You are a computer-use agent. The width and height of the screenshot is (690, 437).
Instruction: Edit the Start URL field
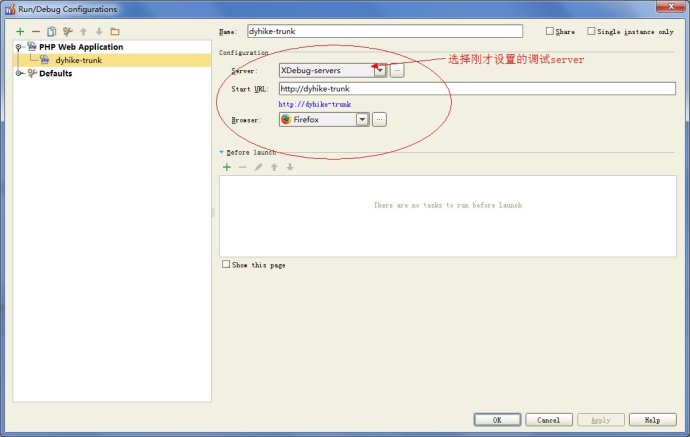[x=477, y=88]
